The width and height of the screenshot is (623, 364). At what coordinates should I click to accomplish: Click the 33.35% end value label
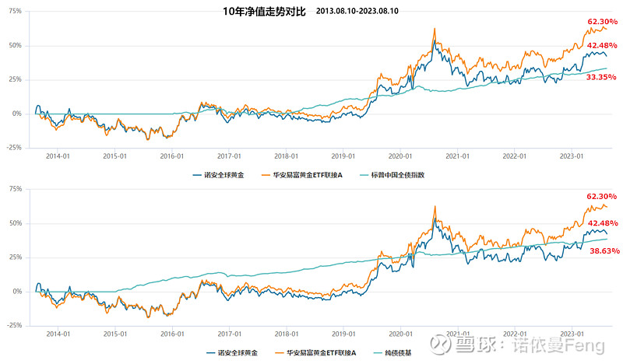[x=601, y=77]
